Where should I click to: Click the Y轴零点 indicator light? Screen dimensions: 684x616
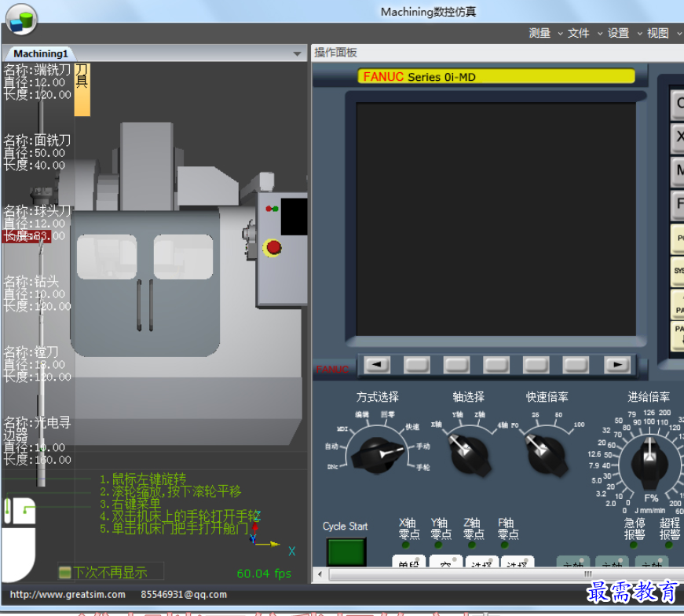438,545
